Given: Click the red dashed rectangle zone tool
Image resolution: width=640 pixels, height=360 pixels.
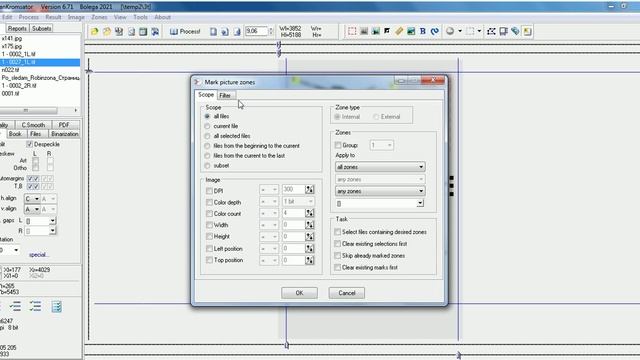Looking at the screenshot, I should (x=352, y=31).
